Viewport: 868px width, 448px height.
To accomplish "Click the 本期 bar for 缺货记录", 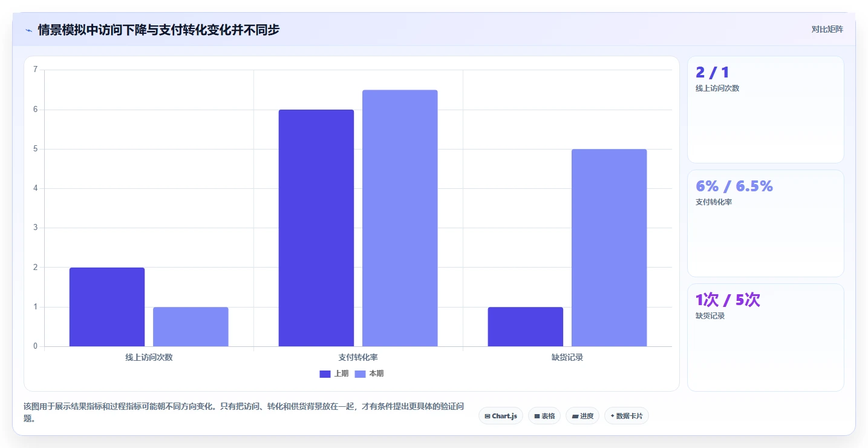I will [x=609, y=248].
